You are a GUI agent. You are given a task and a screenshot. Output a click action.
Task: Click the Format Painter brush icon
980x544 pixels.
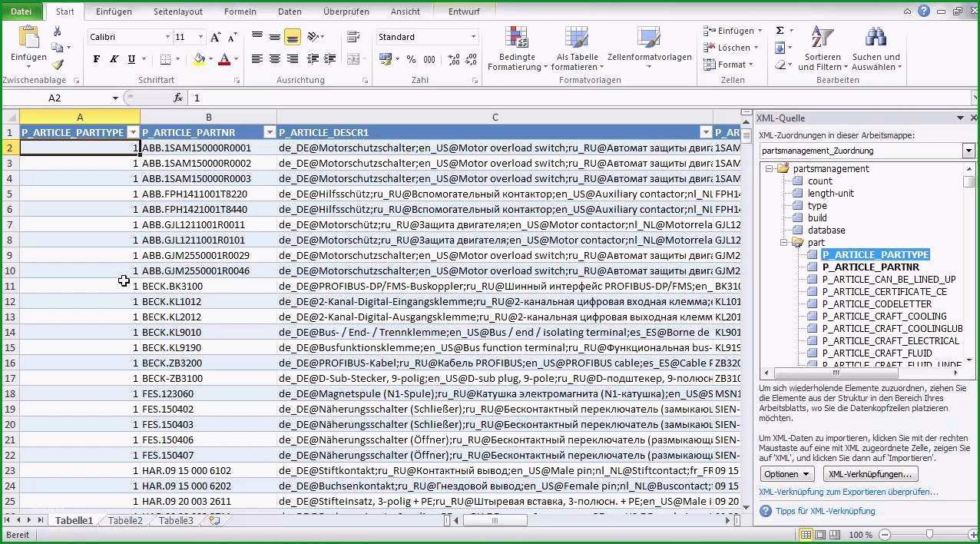click(57, 65)
